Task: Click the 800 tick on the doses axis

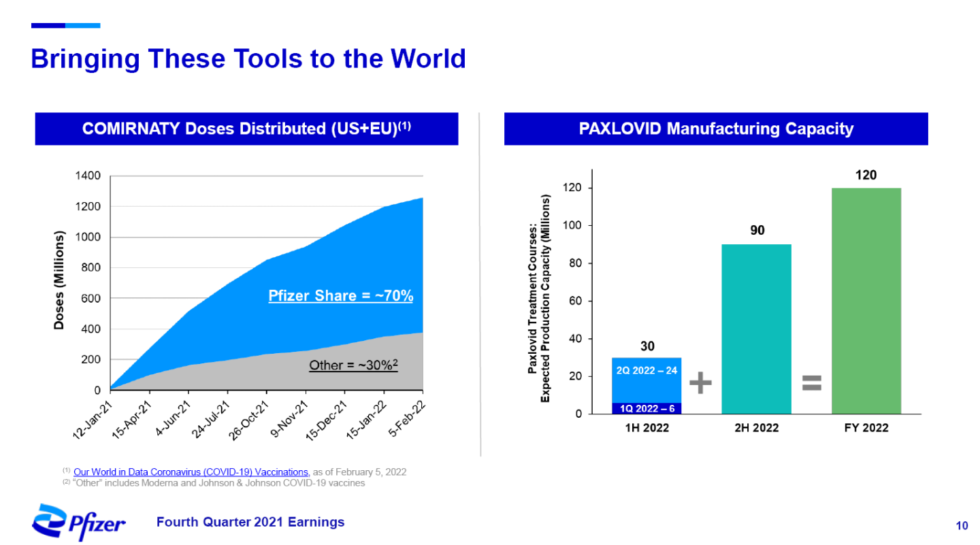Action: tap(91, 268)
